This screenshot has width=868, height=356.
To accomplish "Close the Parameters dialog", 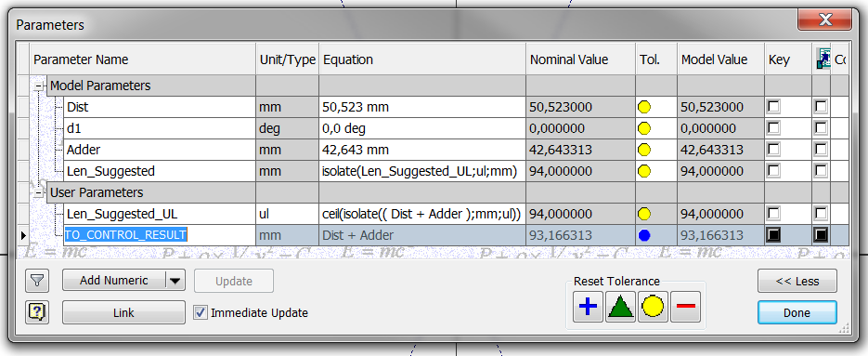I will tap(824, 20).
